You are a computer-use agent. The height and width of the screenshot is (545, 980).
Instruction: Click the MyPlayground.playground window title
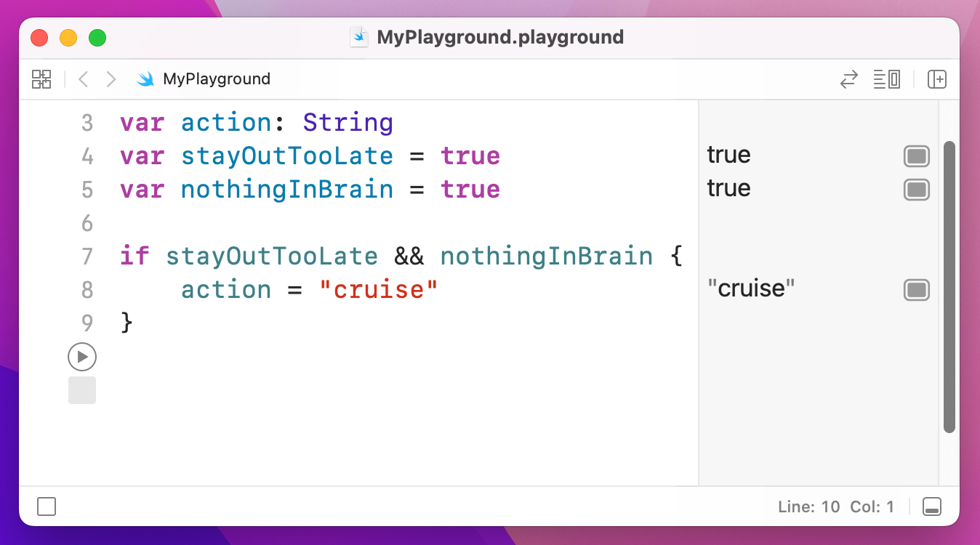point(502,37)
